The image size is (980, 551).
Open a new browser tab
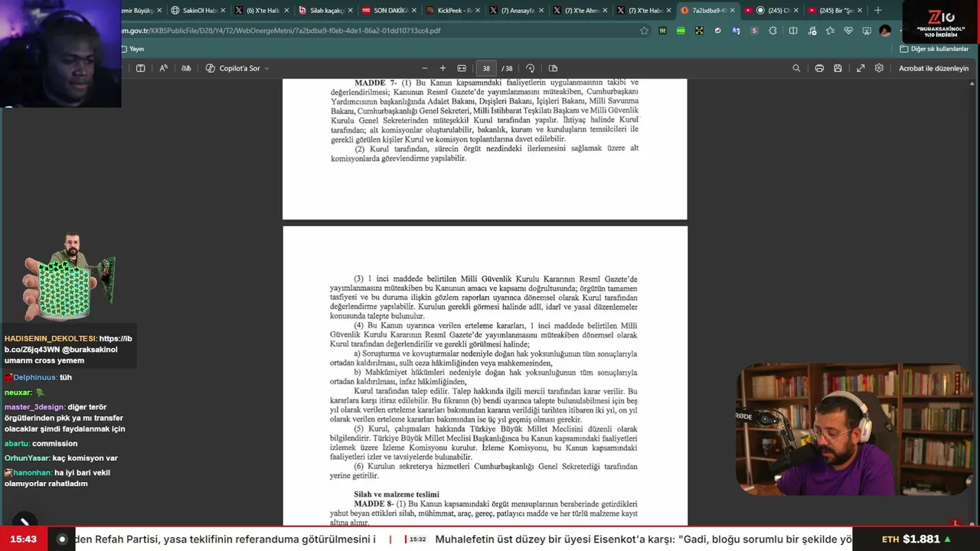click(x=878, y=11)
